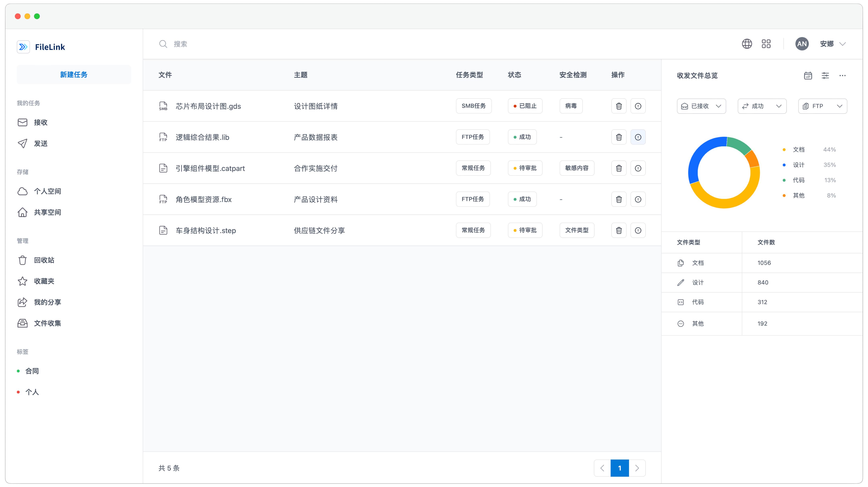Click blue 设计 legend dot
This screenshot has height=487, width=868.
[x=784, y=165]
